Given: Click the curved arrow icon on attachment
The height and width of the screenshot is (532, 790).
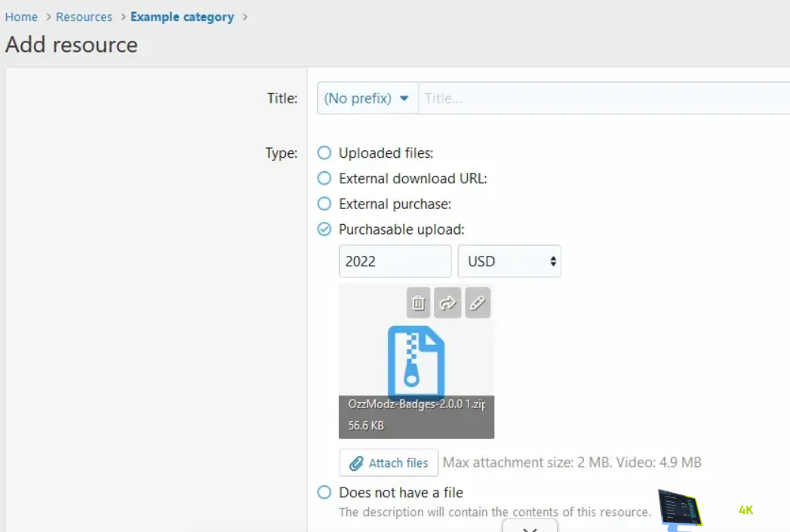Looking at the screenshot, I should click(448, 303).
